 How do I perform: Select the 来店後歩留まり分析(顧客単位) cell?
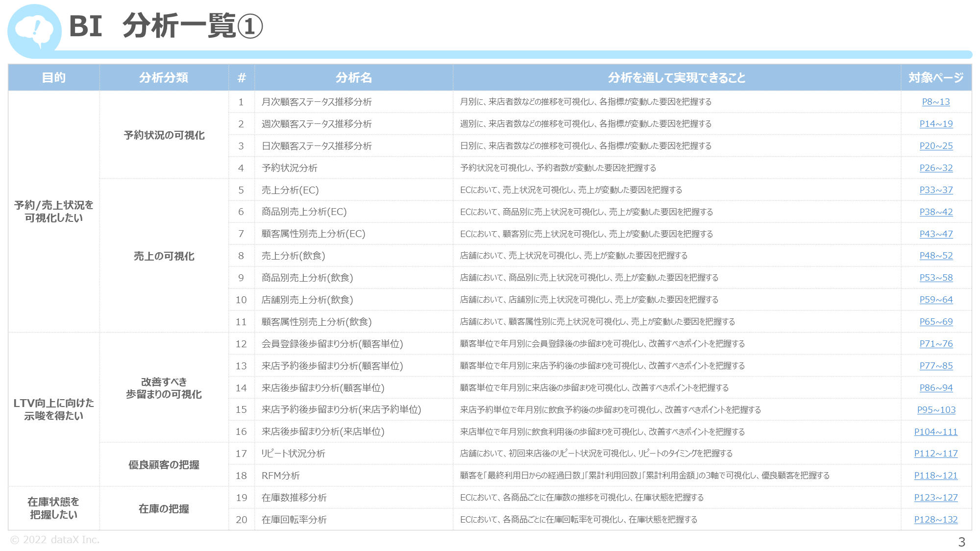click(354, 388)
